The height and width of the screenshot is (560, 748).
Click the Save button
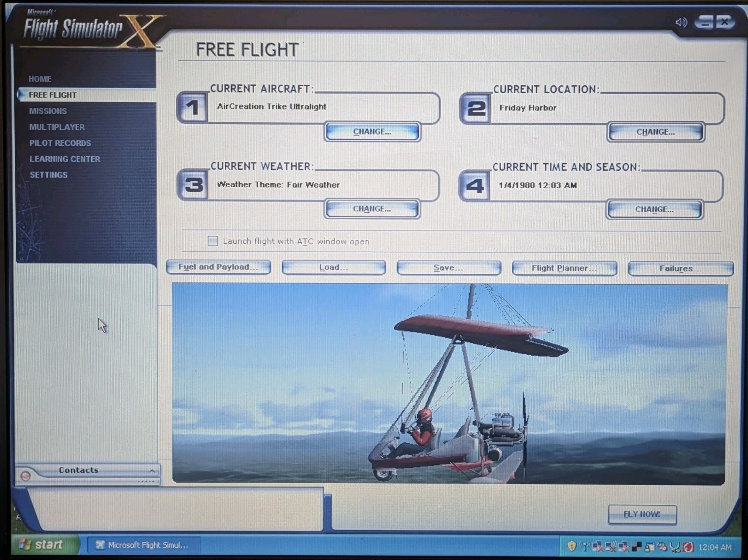[448, 268]
